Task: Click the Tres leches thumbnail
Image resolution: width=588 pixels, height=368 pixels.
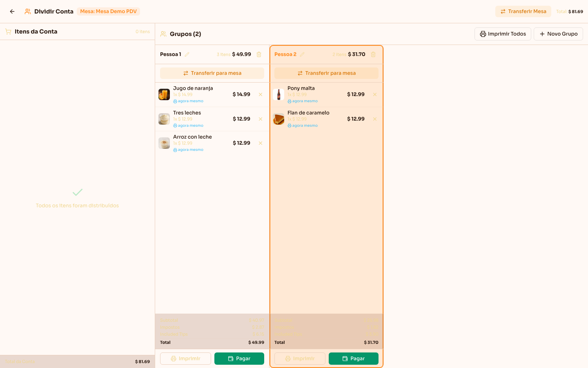Action: click(x=164, y=119)
